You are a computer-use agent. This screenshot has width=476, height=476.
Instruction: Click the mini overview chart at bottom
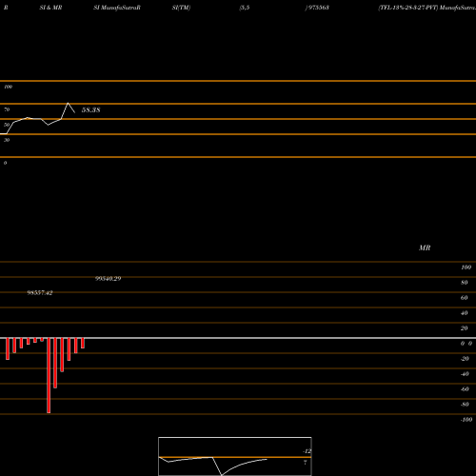(235, 456)
